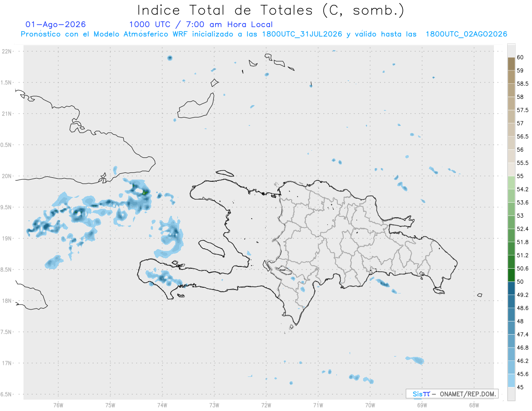Viewport: 532px width, 411px height.
Task: Click the colorbar label "45.6"
Action: (523, 374)
